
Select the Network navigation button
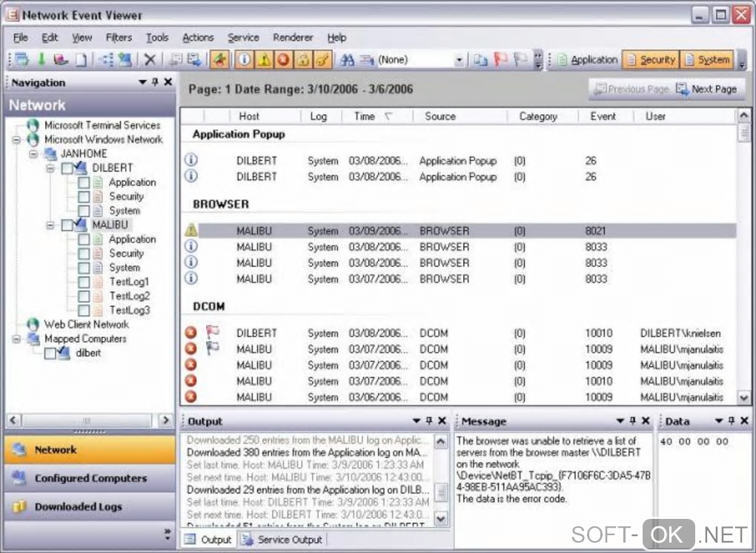tap(90, 450)
